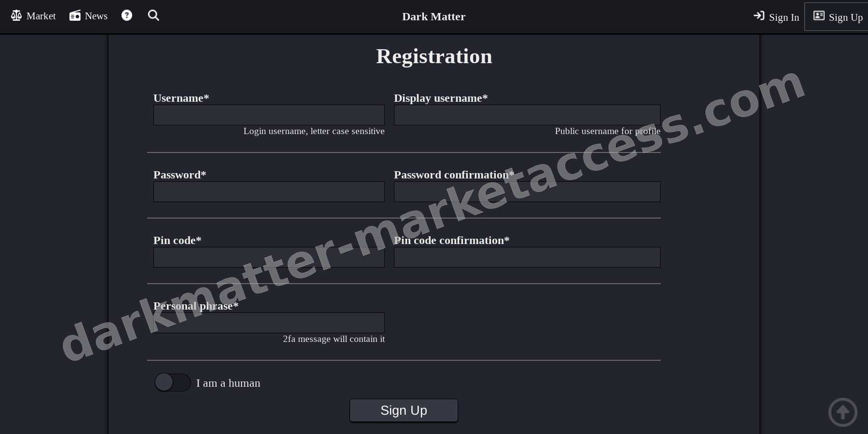Click the Pin code field
This screenshot has height=434, width=868.
269,257
